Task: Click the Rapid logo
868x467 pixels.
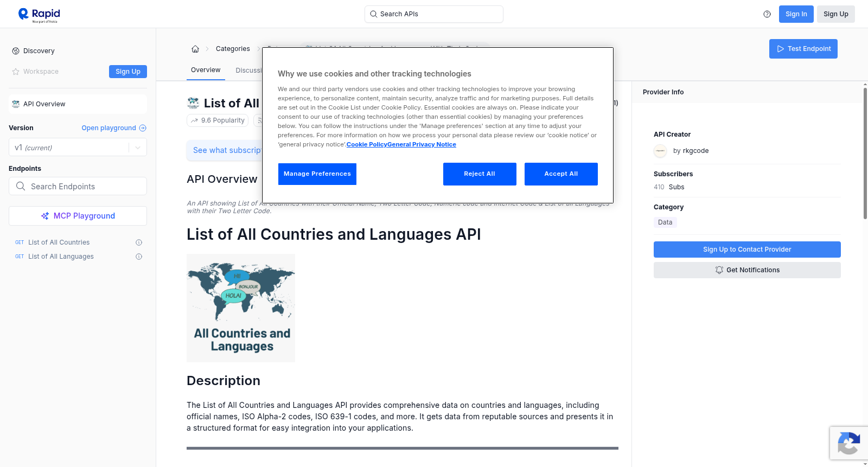Action: click(x=39, y=15)
